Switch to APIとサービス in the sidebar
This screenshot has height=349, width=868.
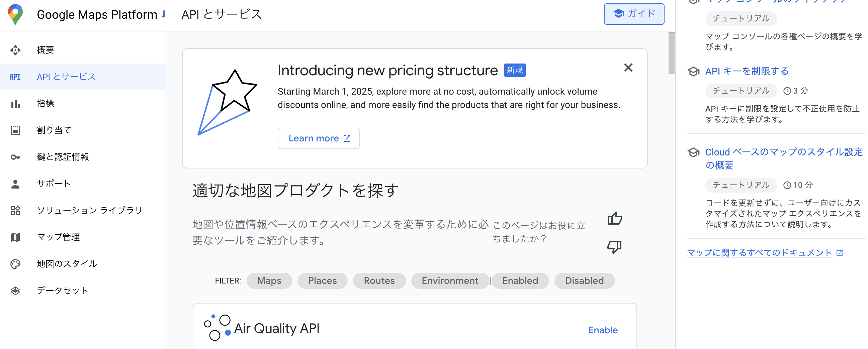[x=66, y=77]
